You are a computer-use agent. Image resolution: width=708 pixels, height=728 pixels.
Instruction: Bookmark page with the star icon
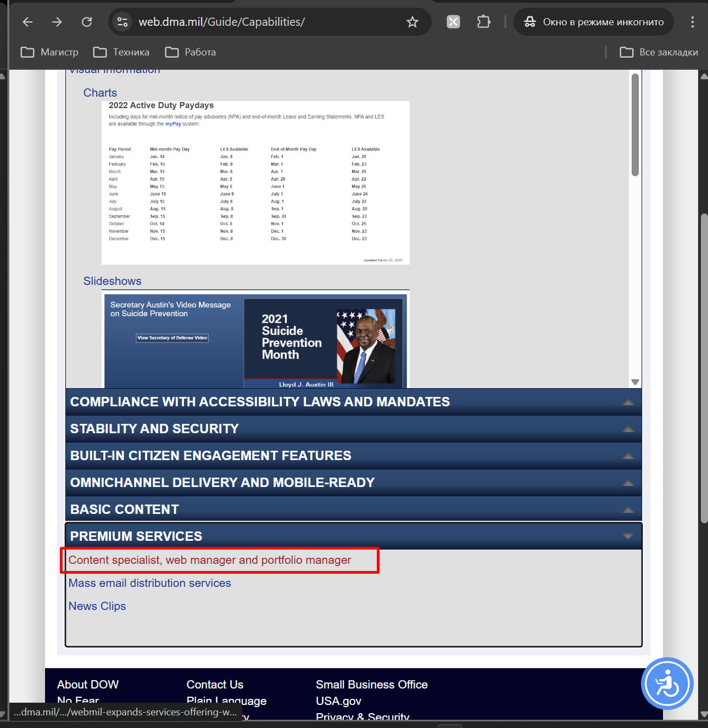pos(412,22)
